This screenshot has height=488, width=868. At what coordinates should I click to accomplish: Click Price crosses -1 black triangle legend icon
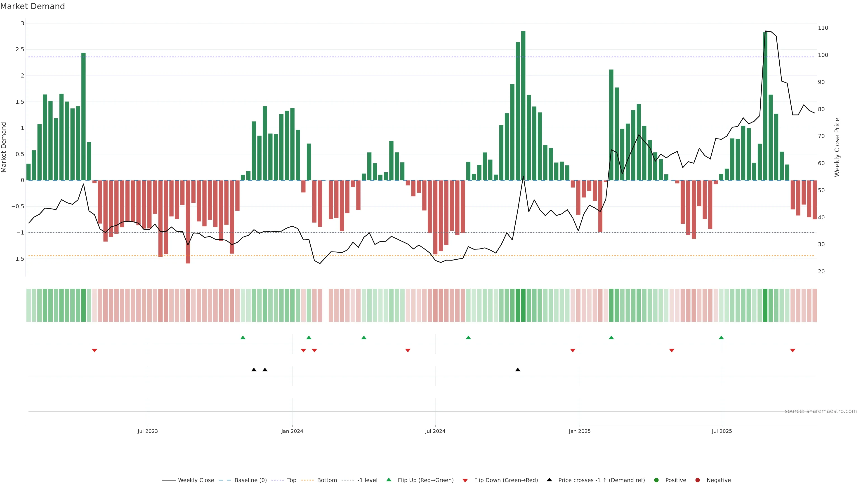549,480
